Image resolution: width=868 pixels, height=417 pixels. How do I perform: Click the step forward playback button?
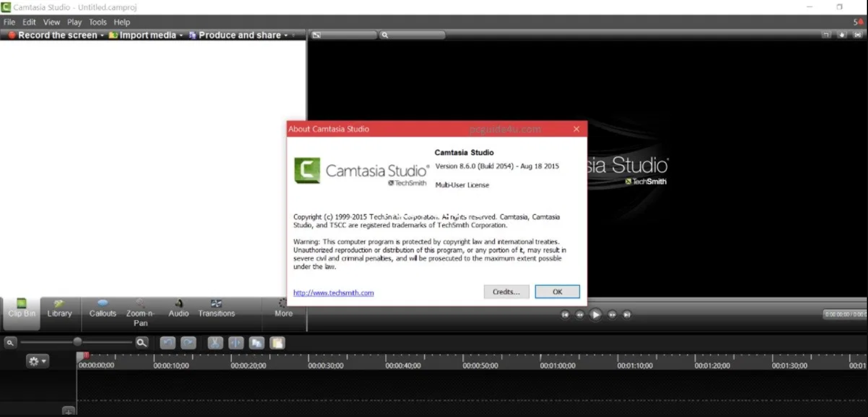(611, 315)
